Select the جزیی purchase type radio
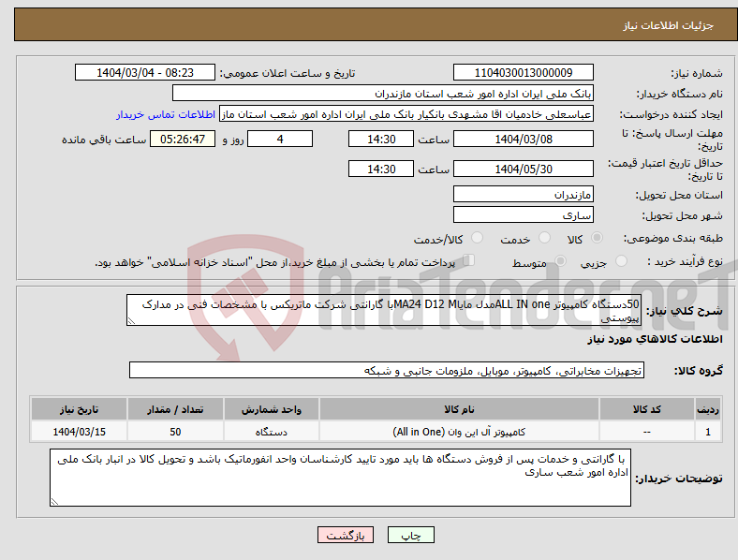This screenshot has height=560, width=738. click(x=621, y=260)
